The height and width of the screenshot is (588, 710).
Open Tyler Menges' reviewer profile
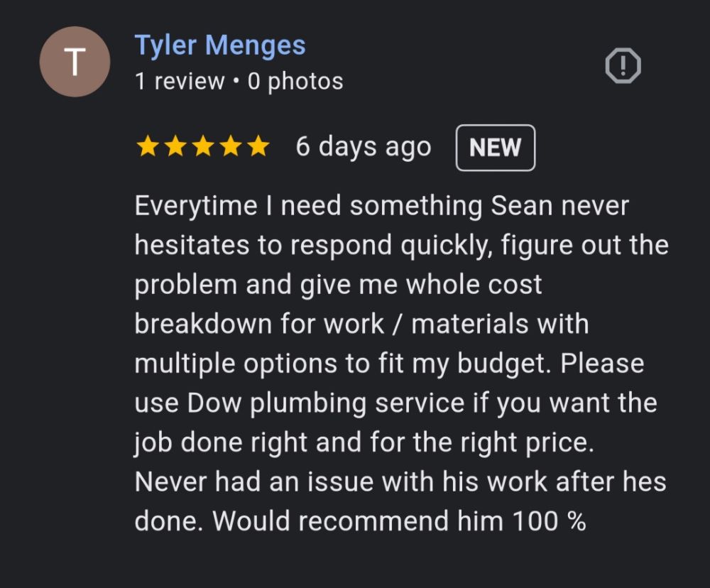pyautogui.click(x=220, y=45)
